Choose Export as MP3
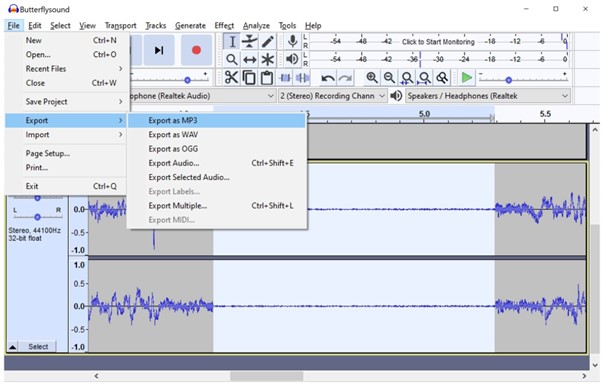This screenshot has height=387, width=602. [x=217, y=121]
